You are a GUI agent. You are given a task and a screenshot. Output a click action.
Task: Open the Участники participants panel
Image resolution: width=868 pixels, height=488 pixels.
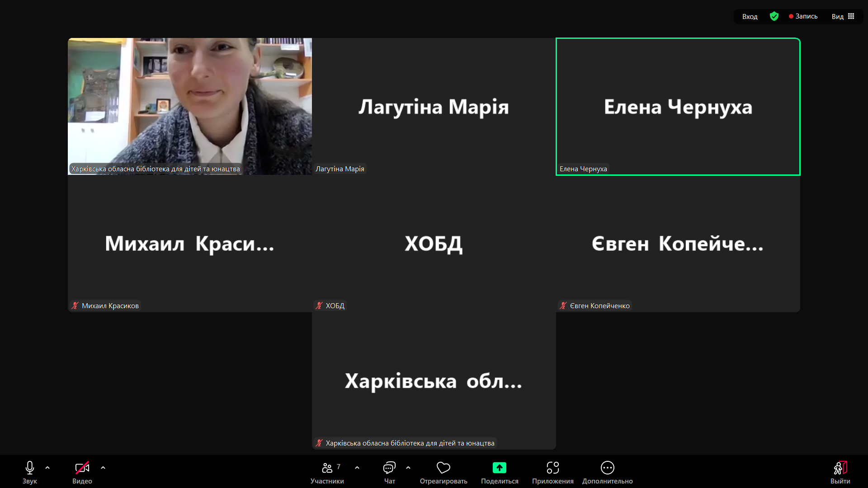327,468
